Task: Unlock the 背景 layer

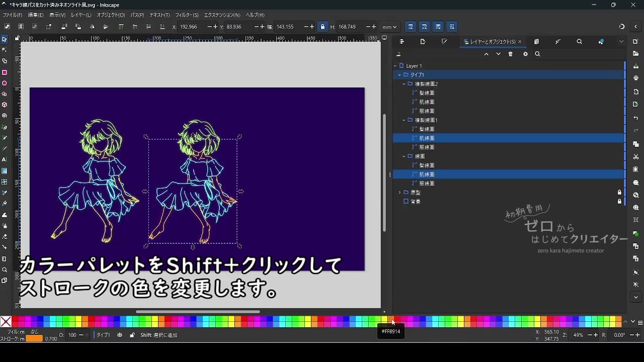Action: pos(619,201)
